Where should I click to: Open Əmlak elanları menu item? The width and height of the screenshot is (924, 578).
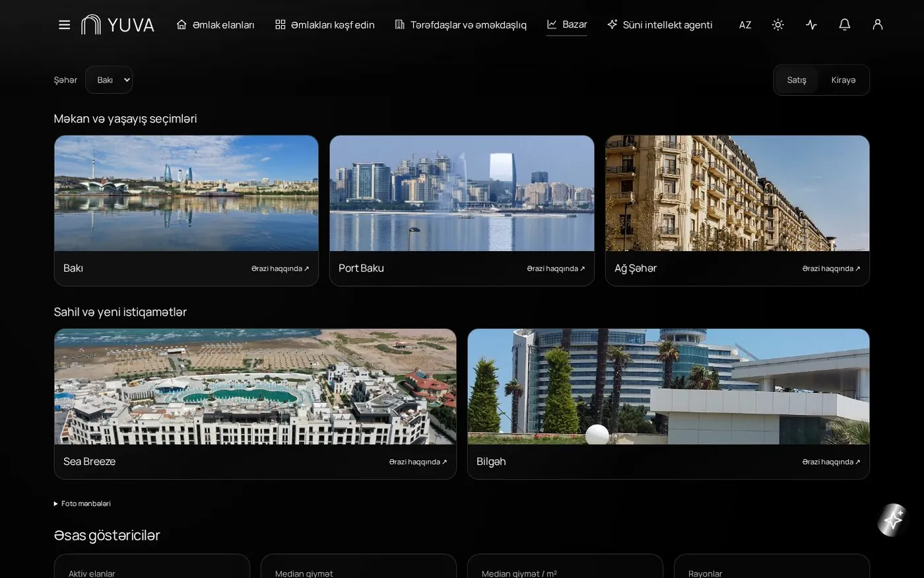(x=215, y=24)
